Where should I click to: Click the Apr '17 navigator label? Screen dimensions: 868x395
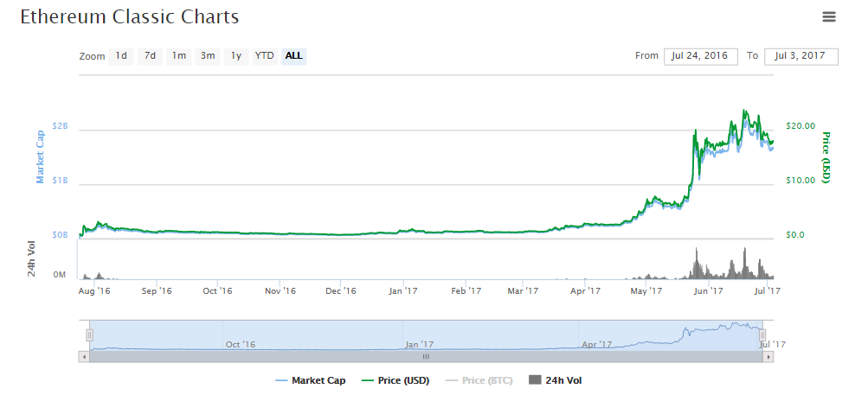[597, 344]
